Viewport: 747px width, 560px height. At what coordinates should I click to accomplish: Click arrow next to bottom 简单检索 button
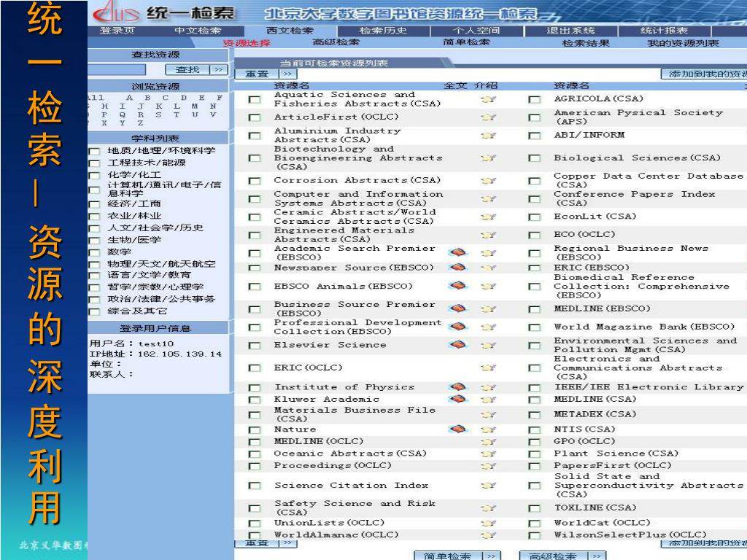coord(491,556)
